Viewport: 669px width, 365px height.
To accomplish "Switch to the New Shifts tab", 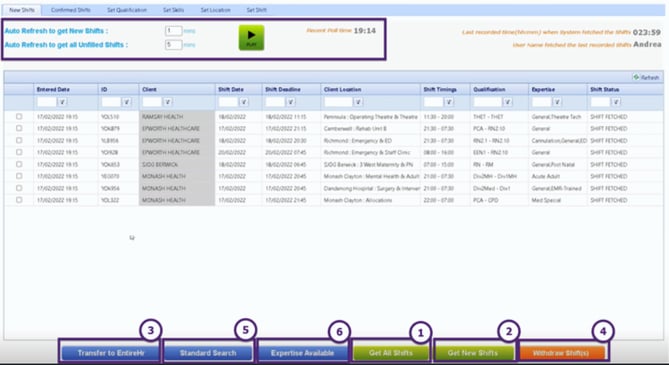I will tap(22, 10).
